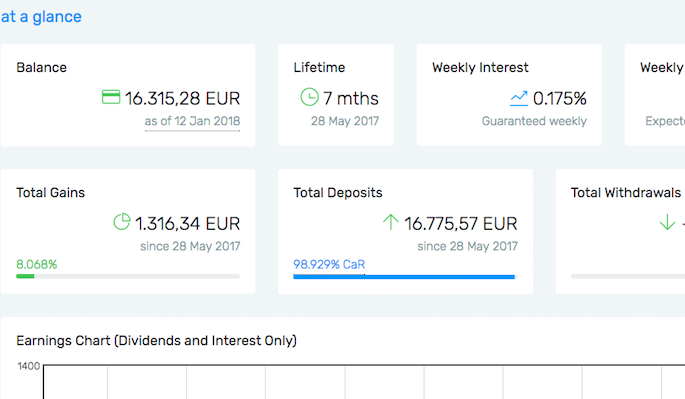Click 'since 28 May 2017' under Total Gains
Viewport: 685px width, 399px height.
click(x=190, y=246)
